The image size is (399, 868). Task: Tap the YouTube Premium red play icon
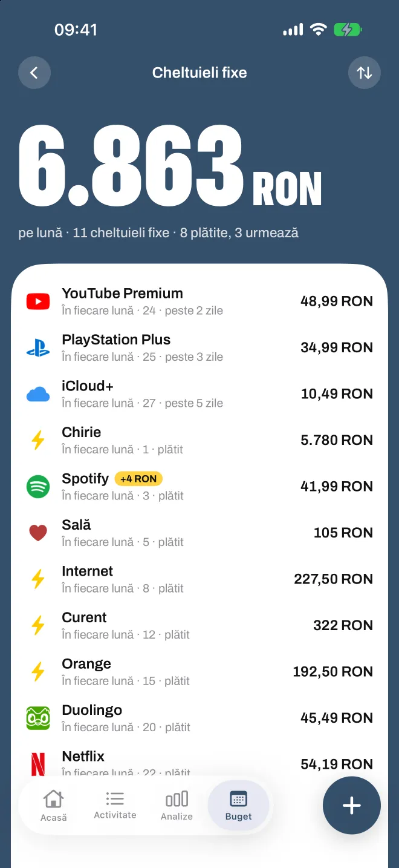point(38,301)
